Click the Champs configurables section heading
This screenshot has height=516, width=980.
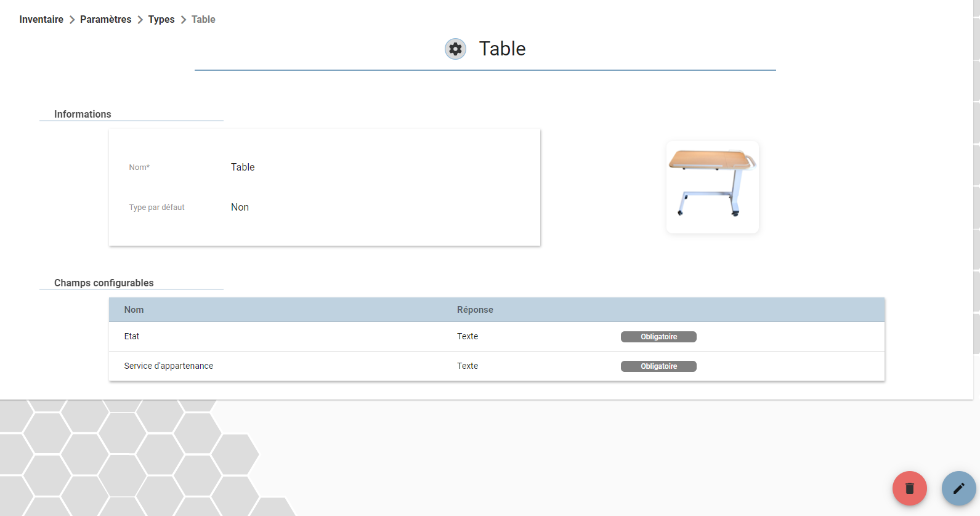[x=104, y=283]
